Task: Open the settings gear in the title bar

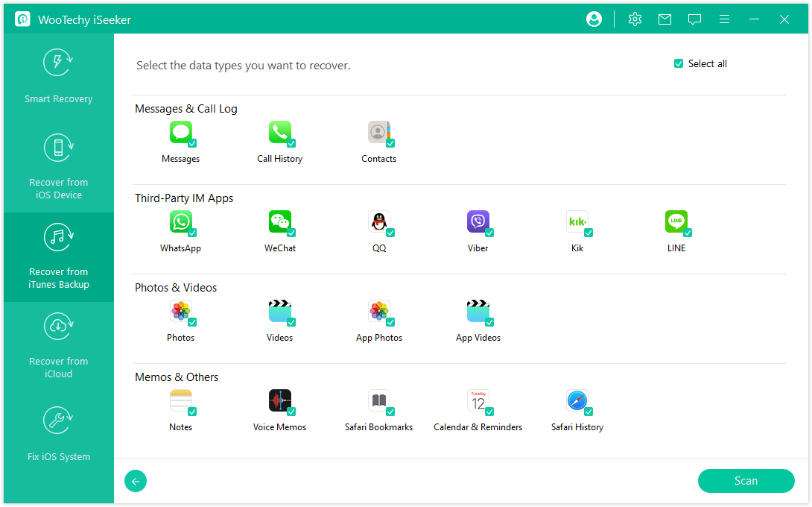Action: coord(635,19)
